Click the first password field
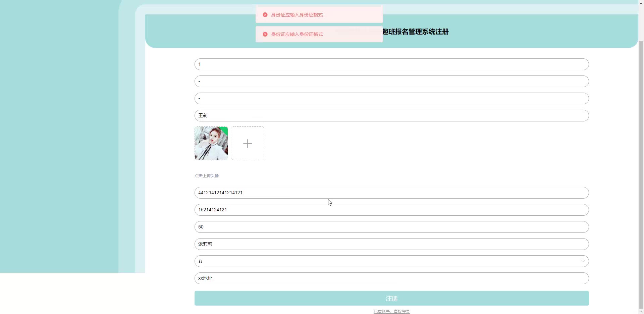Screen dimensions: 644x314 [x=391, y=81]
